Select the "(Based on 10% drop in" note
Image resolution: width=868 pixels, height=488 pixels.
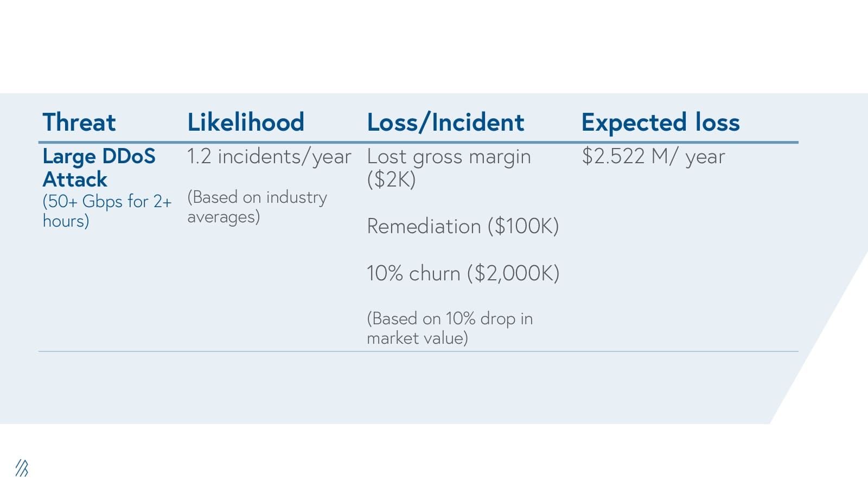[x=450, y=318]
